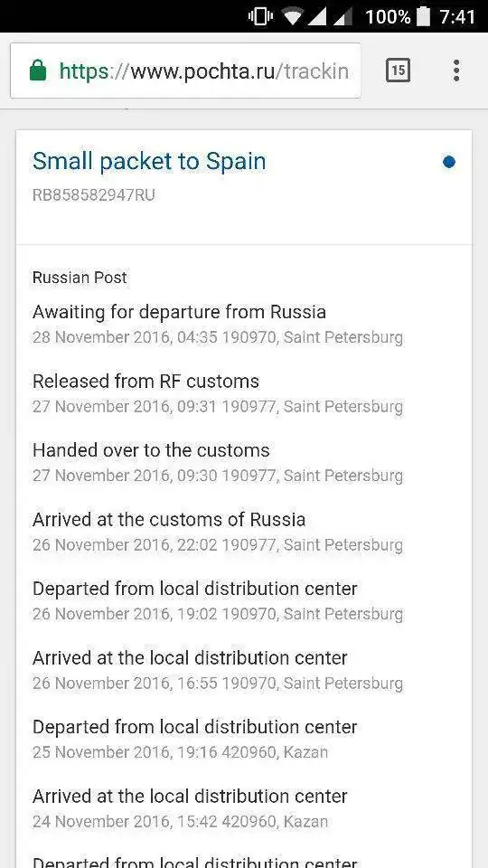Screen dimensions: 488x868
Task: Tap the green secure padlock icon
Action: coord(38,71)
